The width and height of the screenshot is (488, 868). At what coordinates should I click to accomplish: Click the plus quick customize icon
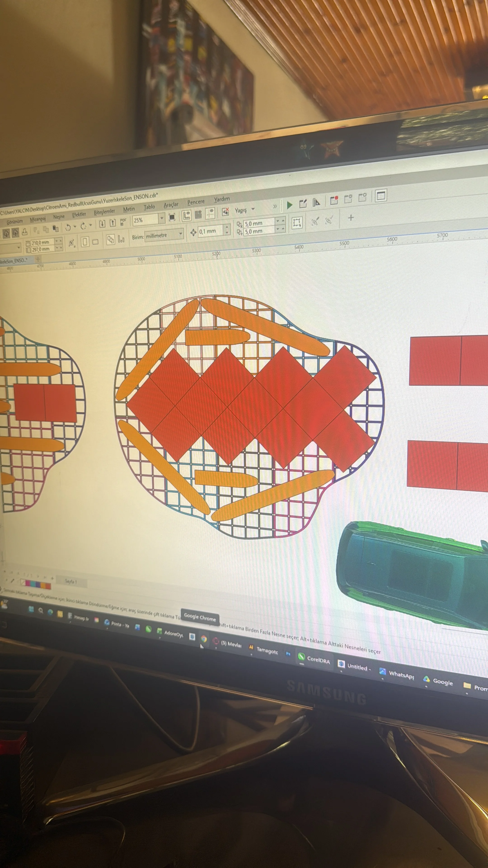(x=351, y=218)
